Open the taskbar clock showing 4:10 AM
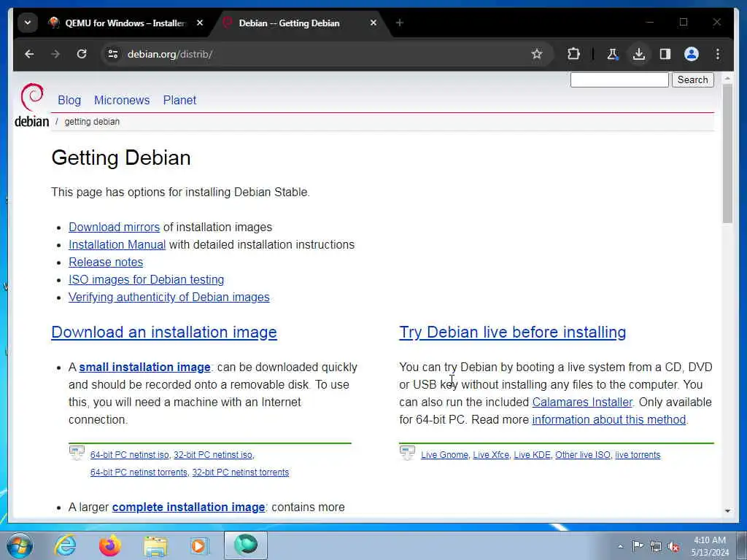 click(710, 546)
